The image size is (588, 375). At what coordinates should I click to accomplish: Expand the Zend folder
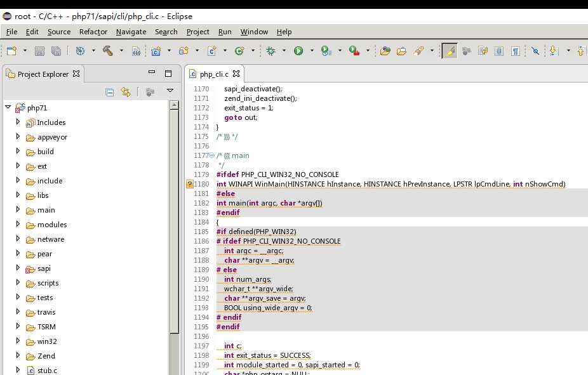point(18,355)
